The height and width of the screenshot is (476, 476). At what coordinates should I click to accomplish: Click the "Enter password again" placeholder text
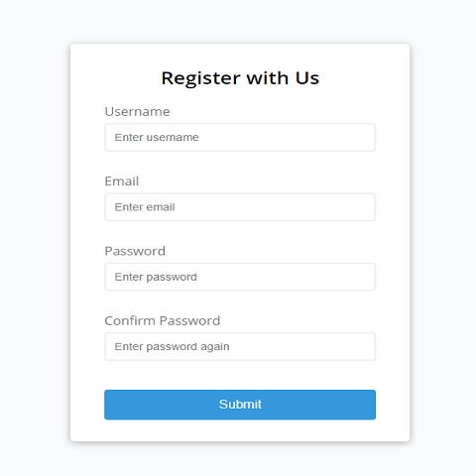point(172,347)
